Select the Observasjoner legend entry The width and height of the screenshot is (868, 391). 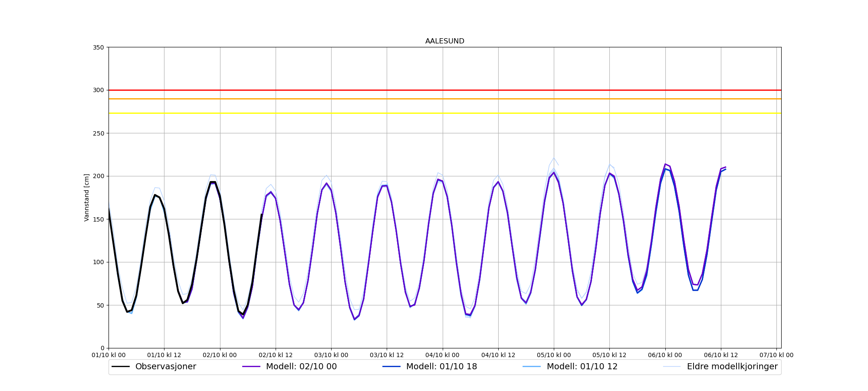click(154, 367)
